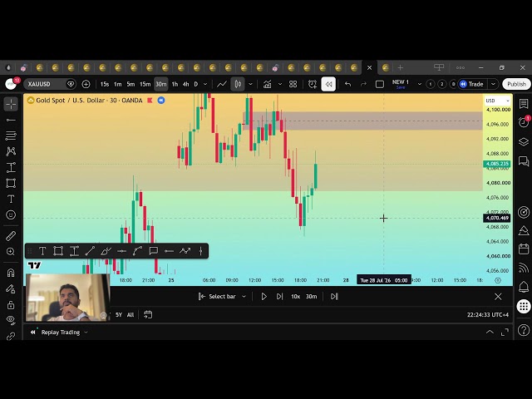The image size is (532, 399).
Task: Expand the Replay Trading dropdown
Action: point(86,332)
